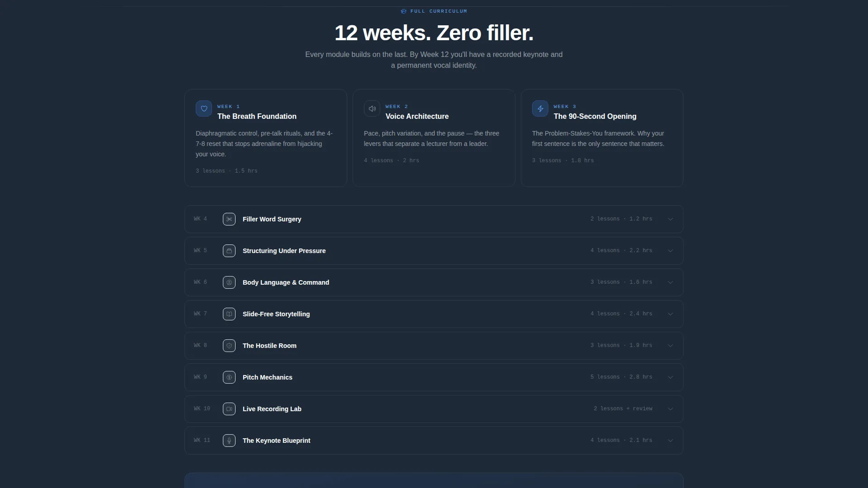Click '2 lessons · 1.2 hrs' text
Viewport: 868px width, 488px height.
pos(621,219)
